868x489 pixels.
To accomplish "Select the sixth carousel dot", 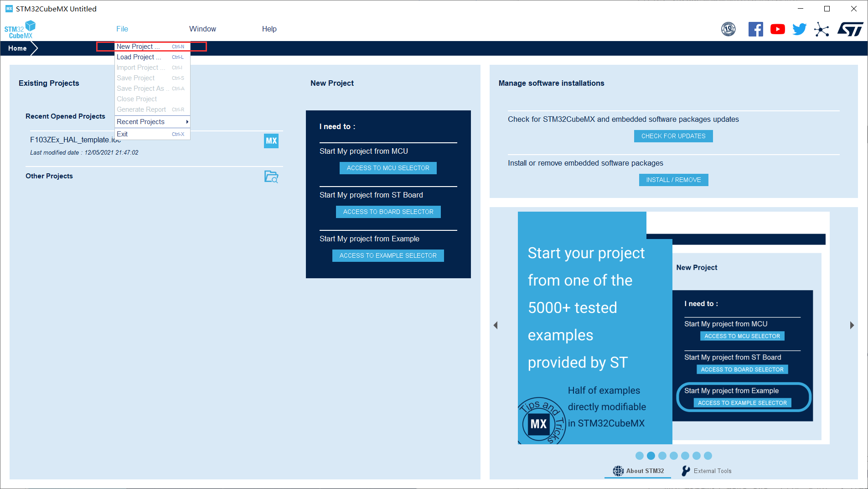I will point(696,456).
